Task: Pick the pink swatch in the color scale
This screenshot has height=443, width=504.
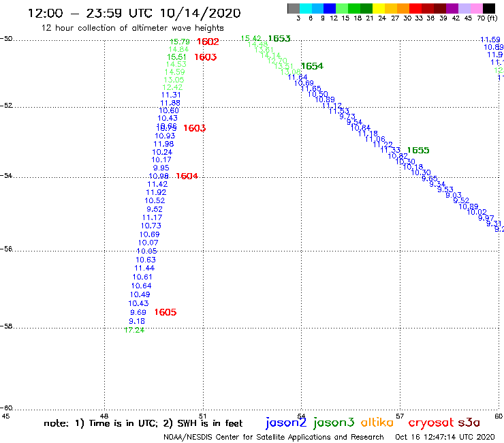Action: click(477, 8)
